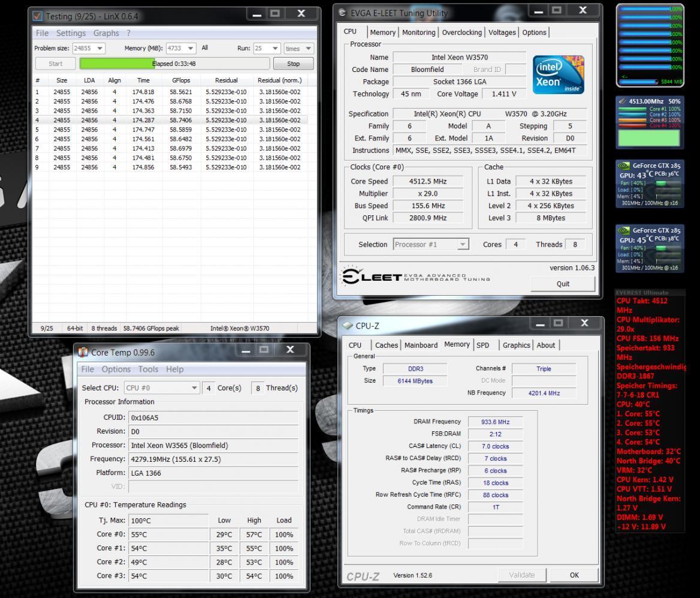Switch to About tab in CPU-Z
The image size is (700, 598).
[545, 345]
